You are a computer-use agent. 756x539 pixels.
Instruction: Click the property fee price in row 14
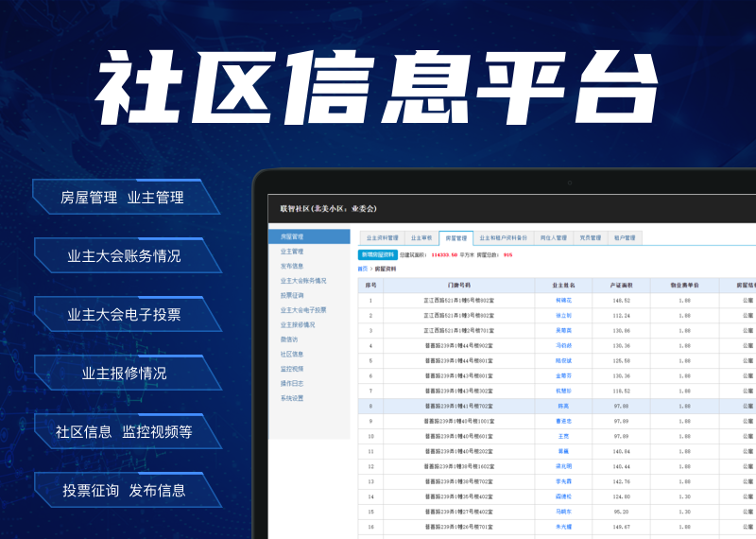(x=684, y=496)
